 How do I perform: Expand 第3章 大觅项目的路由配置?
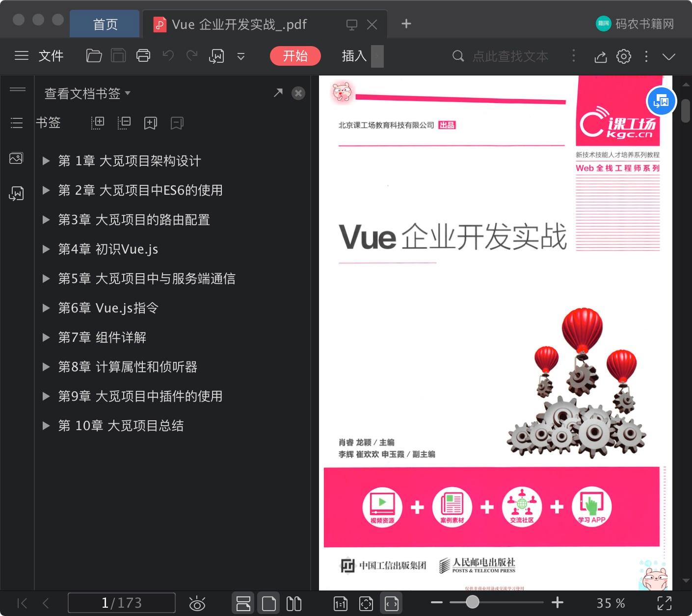coord(46,220)
